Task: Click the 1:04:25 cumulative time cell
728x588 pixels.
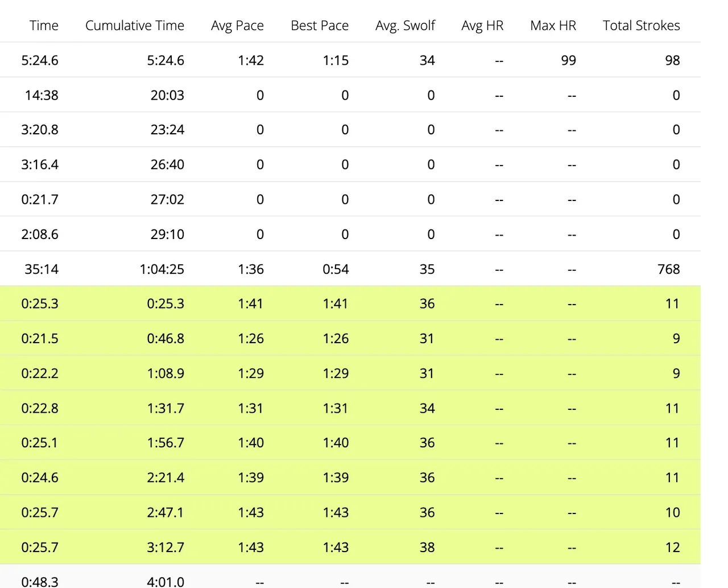Action: coord(162,269)
